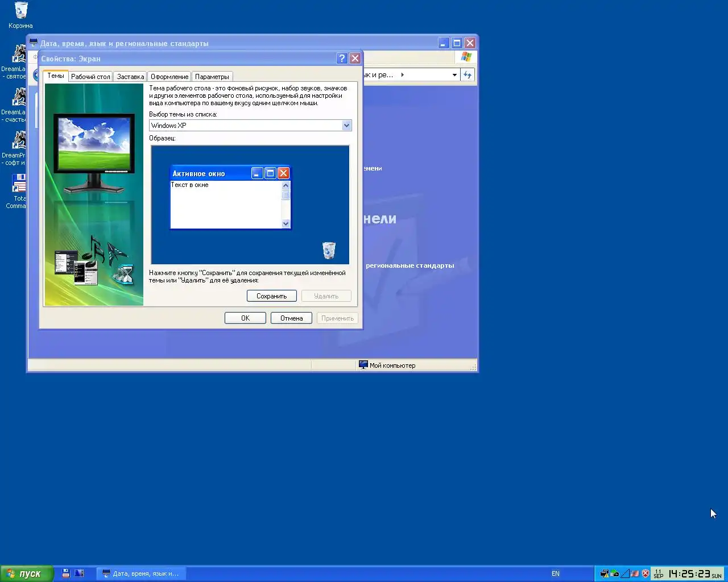Screen dimensions: 728x582
Task: Click the Windows flag logo in the control panel window
Action: click(466, 57)
